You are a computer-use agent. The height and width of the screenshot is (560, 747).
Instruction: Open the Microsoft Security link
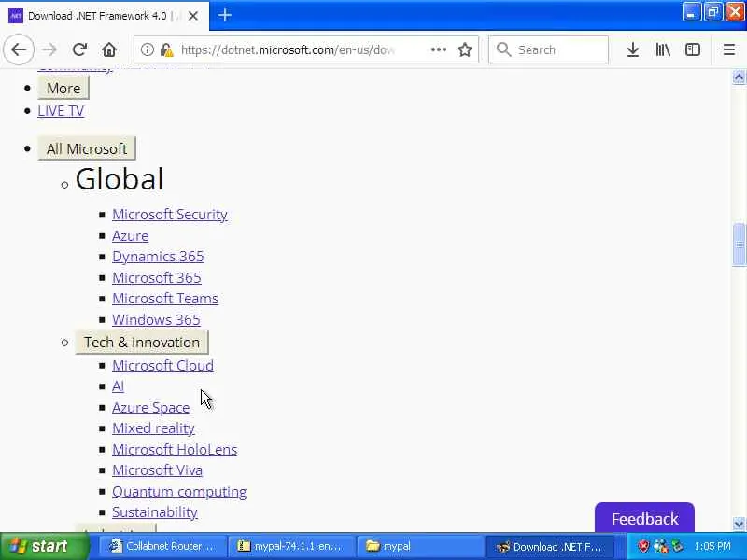[170, 215]
